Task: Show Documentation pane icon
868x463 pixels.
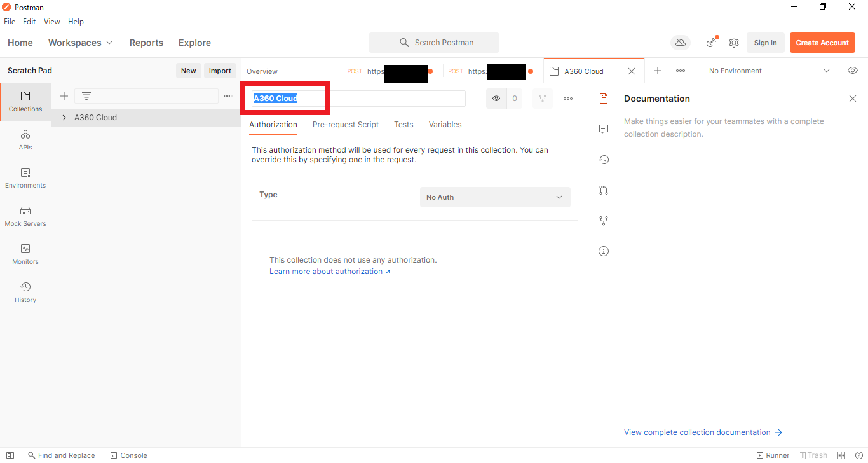Action: (604, 99)
